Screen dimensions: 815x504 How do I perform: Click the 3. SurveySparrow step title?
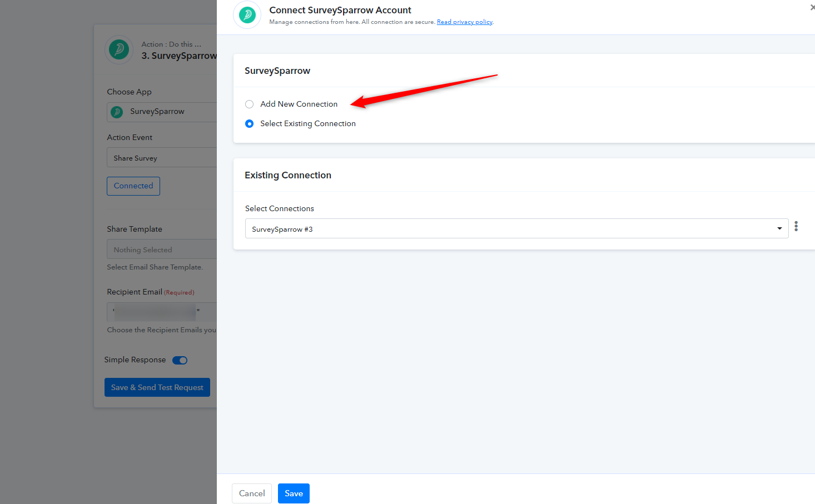pyautogui.click(x=179, y=56)
